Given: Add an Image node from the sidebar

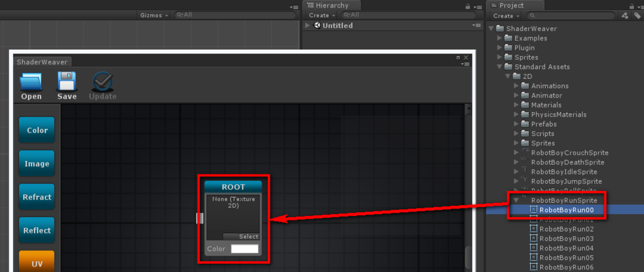Looking at the screenshot, I should [37, 164].
